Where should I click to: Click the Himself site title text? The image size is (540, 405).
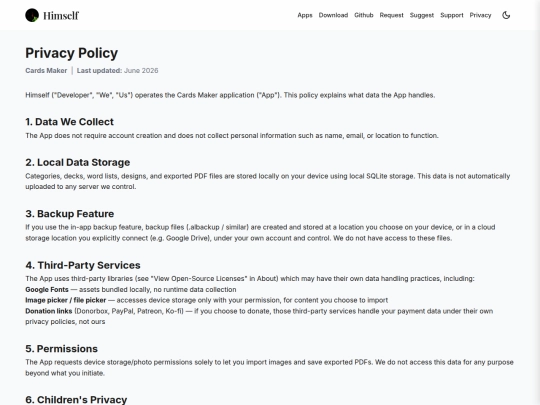pyautogui.click(x=61, y=15)
